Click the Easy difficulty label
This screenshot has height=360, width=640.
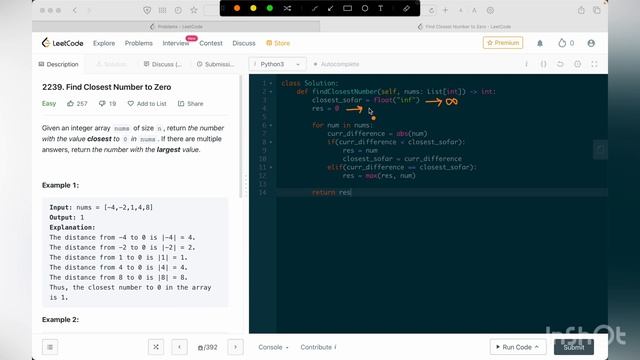[49, 103]
